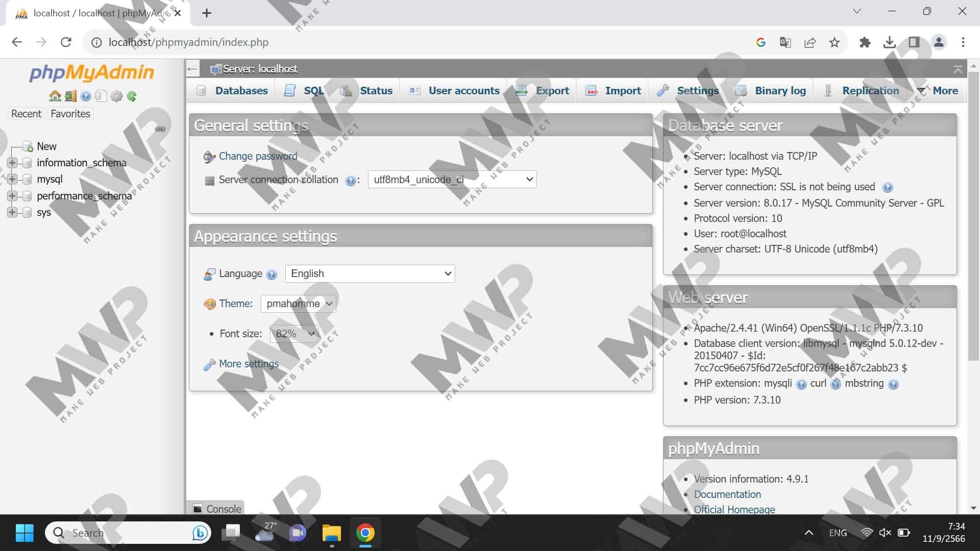This screenshot has width=980, height=551.
Task: Select performance_schema in the database tree
Action: [x=84, y=196]
